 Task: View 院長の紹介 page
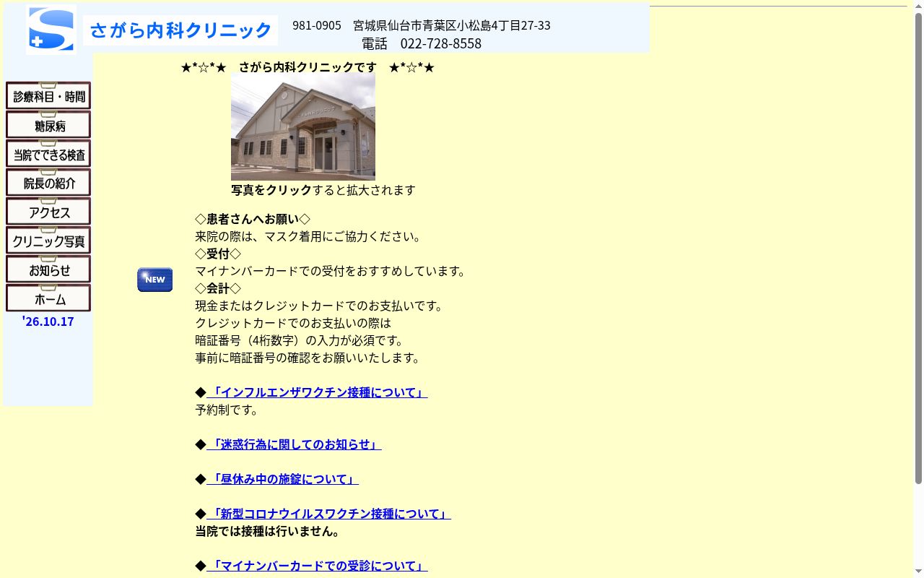click(48, 182)
